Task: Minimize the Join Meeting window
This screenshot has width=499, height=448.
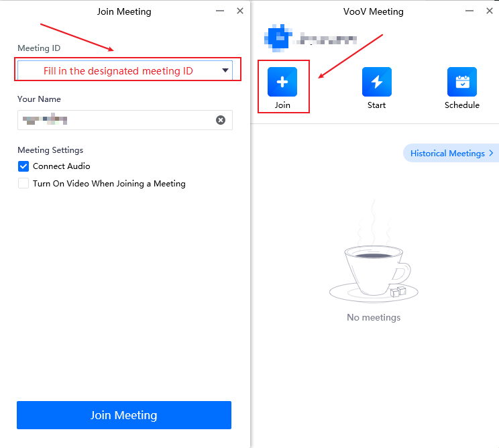Action: 220,11
